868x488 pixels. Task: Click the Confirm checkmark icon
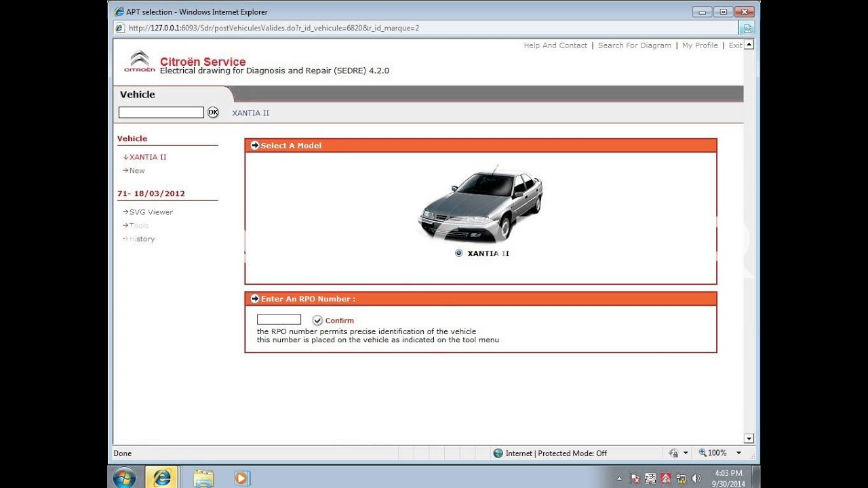pyautogui.click(x=317, y=320)
